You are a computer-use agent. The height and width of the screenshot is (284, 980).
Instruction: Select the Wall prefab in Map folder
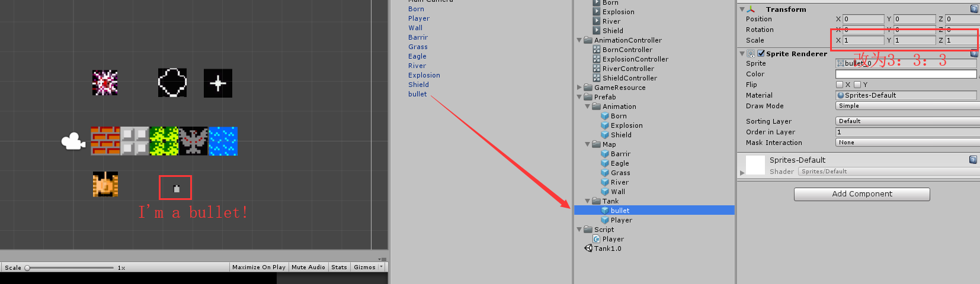(617, 192)
